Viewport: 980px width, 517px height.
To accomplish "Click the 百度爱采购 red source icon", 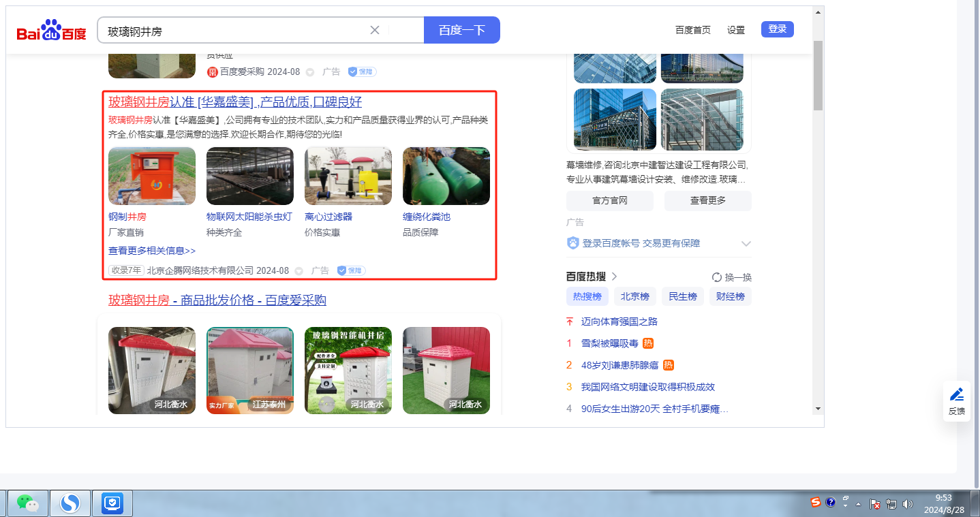I will (212, 72).
